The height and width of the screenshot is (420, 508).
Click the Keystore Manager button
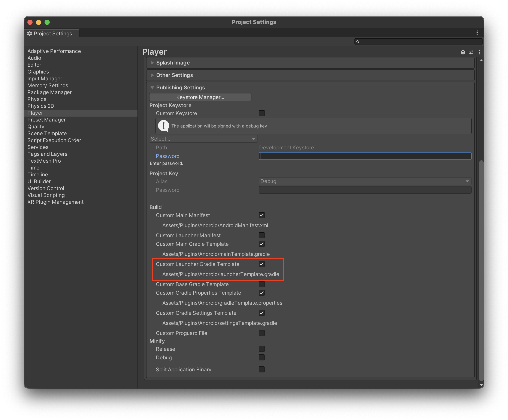click(200, 97)
